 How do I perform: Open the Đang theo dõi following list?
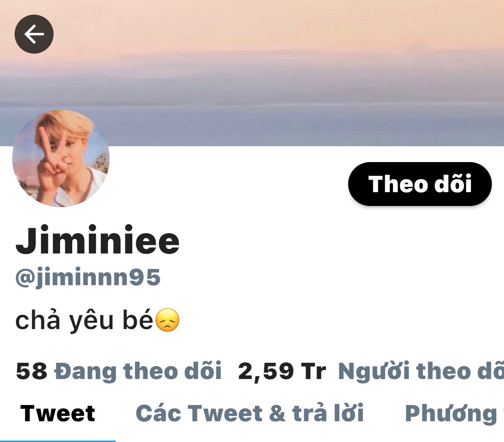tap(138, 371)
